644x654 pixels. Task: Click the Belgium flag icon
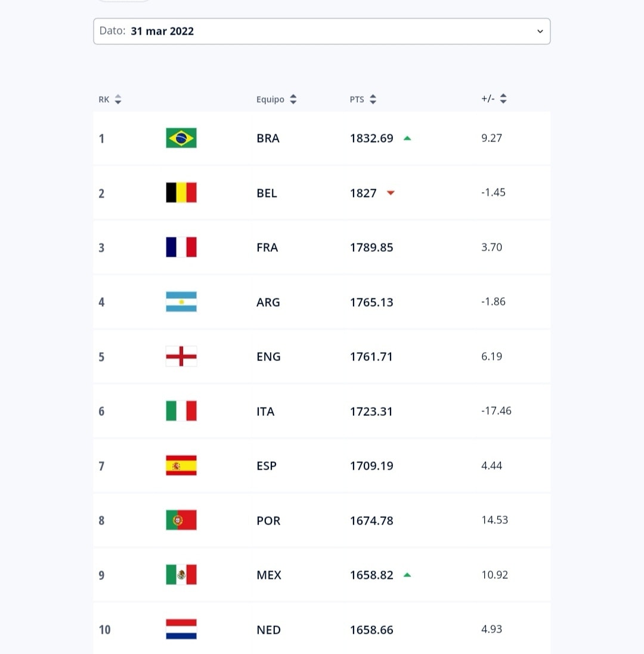tap(181, 193)
